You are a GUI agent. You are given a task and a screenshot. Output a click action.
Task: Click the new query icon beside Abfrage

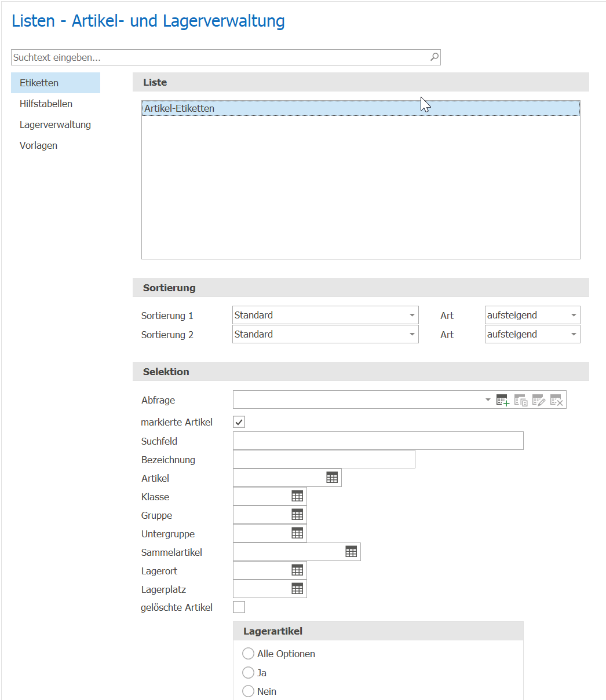(x=503, y=400)
